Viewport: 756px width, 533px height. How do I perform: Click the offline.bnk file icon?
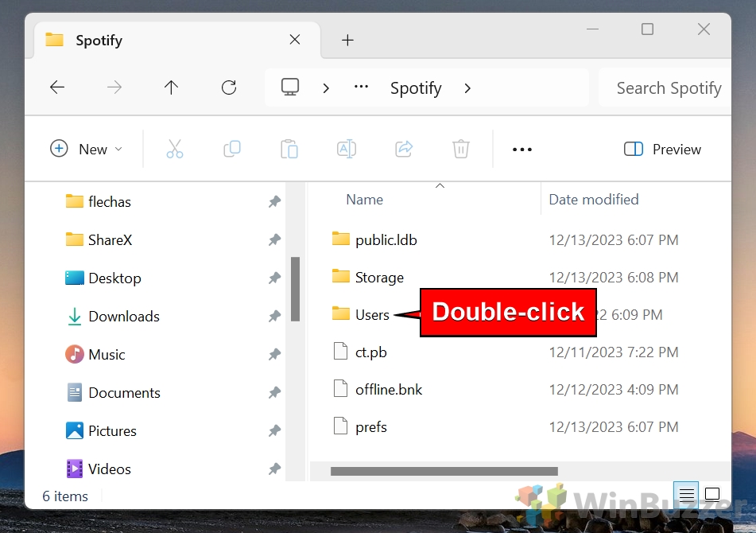(341, 389)
